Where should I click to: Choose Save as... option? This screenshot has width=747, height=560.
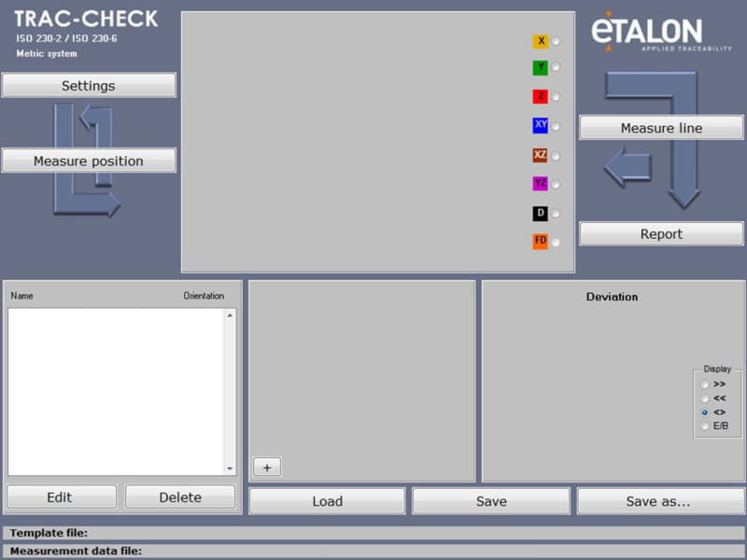pyautogui.click(x=660, y=501)
